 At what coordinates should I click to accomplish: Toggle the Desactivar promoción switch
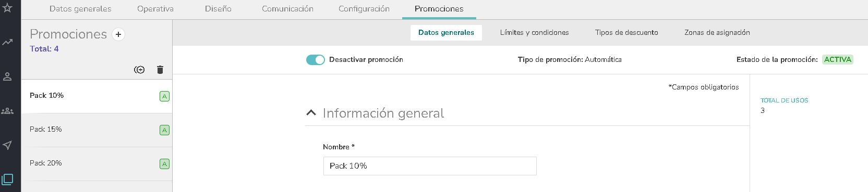click(315, 60)
